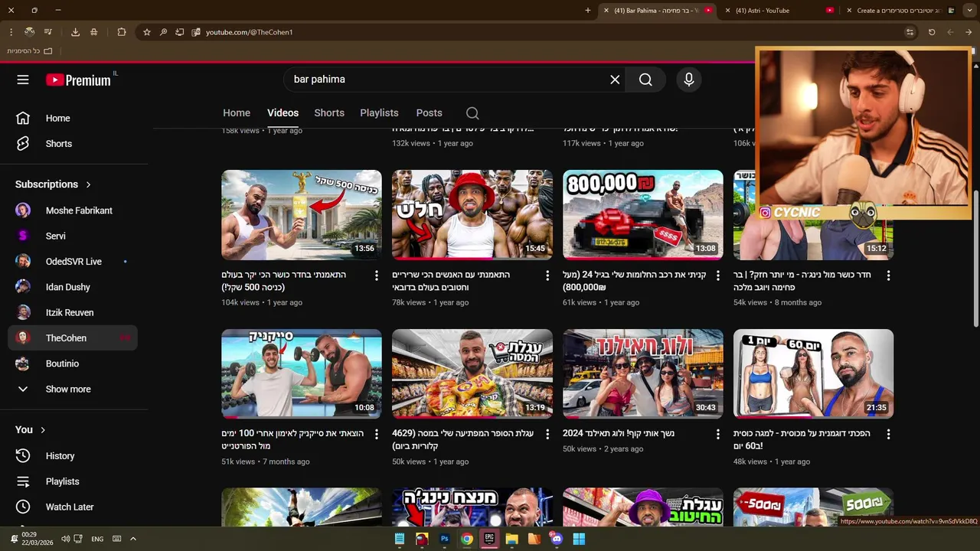
Task: Click the Windows Start button
Action: pos(579,539)
